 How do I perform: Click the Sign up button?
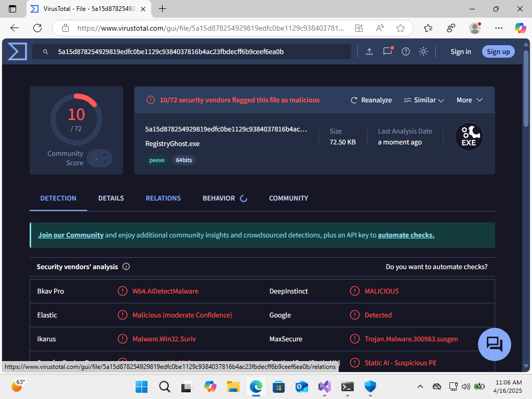[x=498, y=51]
